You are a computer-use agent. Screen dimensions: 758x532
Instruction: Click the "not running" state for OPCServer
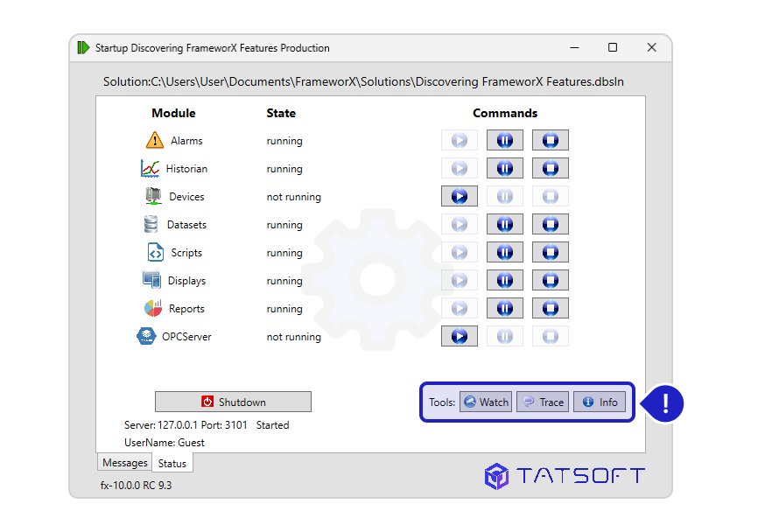(294, 337)
